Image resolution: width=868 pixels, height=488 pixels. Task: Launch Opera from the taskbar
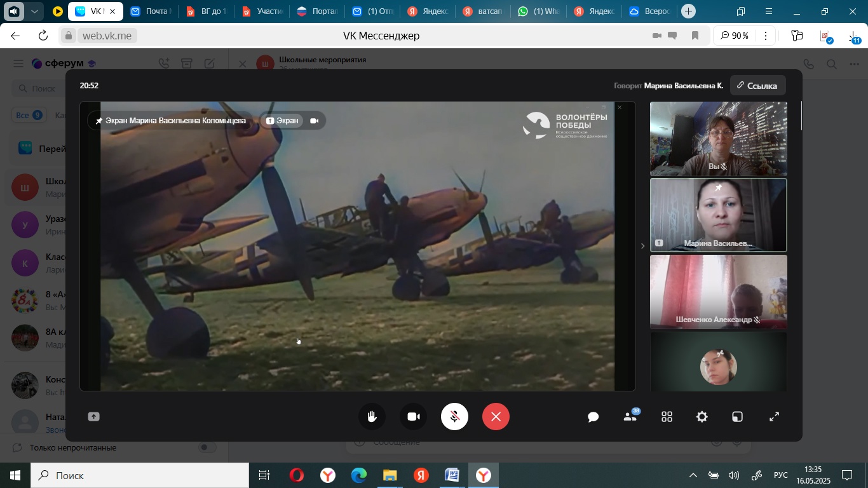[297, 475]
